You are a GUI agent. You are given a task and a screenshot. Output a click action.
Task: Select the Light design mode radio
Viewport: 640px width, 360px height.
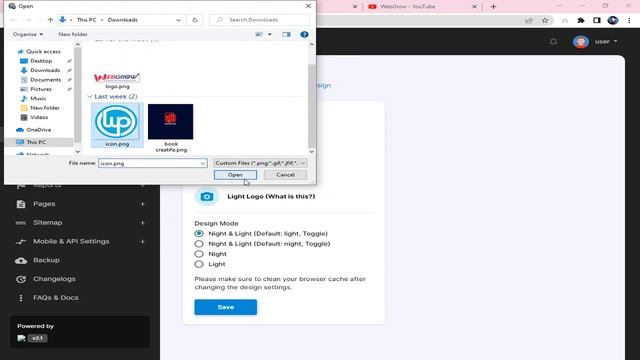tap(199, 264)
